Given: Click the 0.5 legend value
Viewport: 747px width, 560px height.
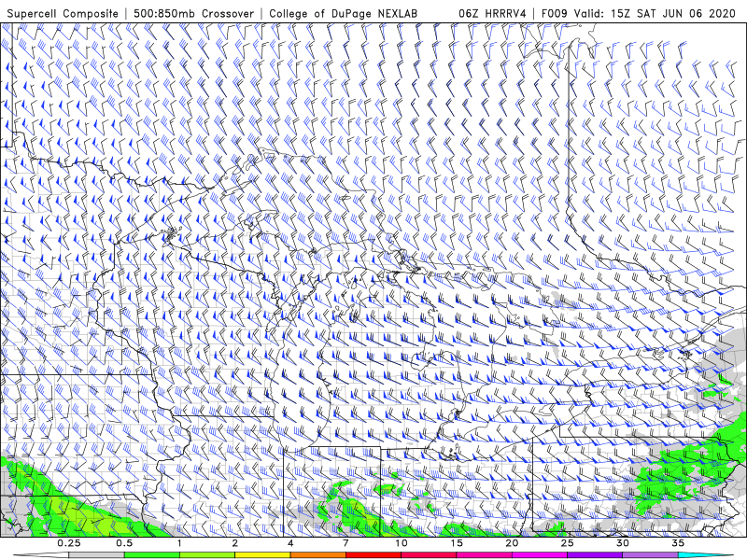Looking at the screenshot, I should pos(124,543).
